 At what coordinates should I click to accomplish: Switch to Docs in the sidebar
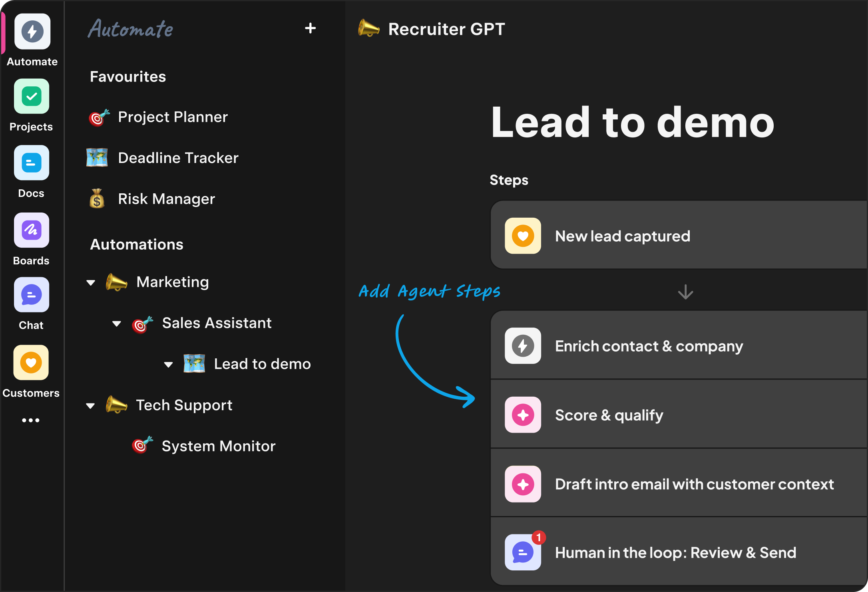[x=32, y=163]
